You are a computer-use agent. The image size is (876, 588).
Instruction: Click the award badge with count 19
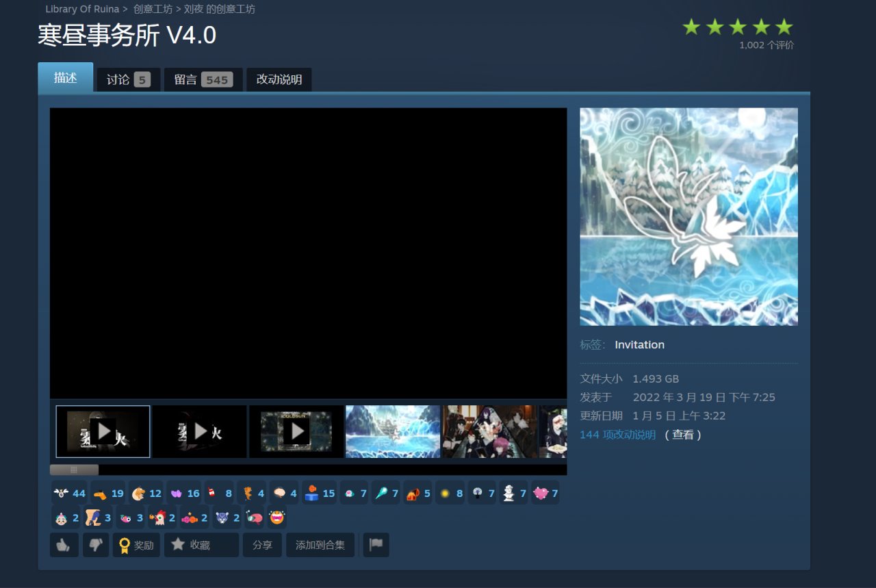[107, 493]
